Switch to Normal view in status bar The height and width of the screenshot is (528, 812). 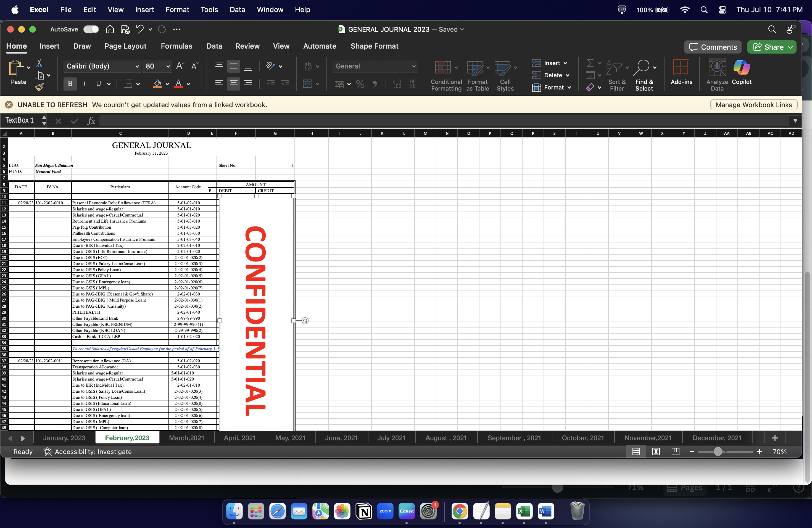pos(636,452)
